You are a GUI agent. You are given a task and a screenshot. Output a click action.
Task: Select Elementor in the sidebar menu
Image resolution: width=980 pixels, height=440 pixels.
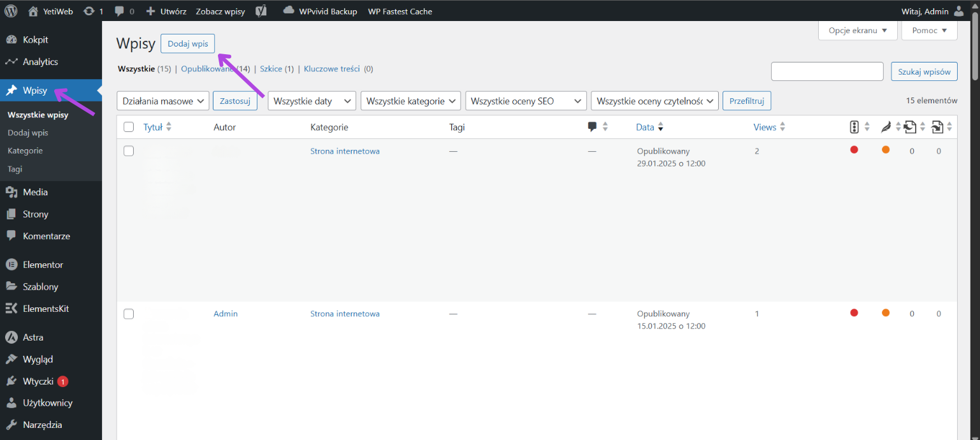[x=43, y=265]
